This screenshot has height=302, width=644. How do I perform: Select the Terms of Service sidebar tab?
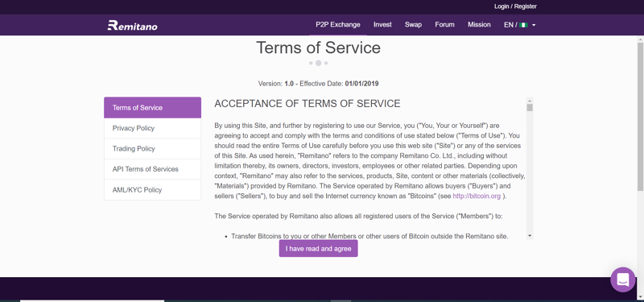[152, 108]
